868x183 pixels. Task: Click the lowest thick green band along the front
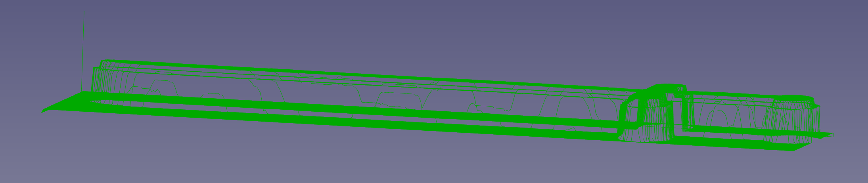(397, 133)
